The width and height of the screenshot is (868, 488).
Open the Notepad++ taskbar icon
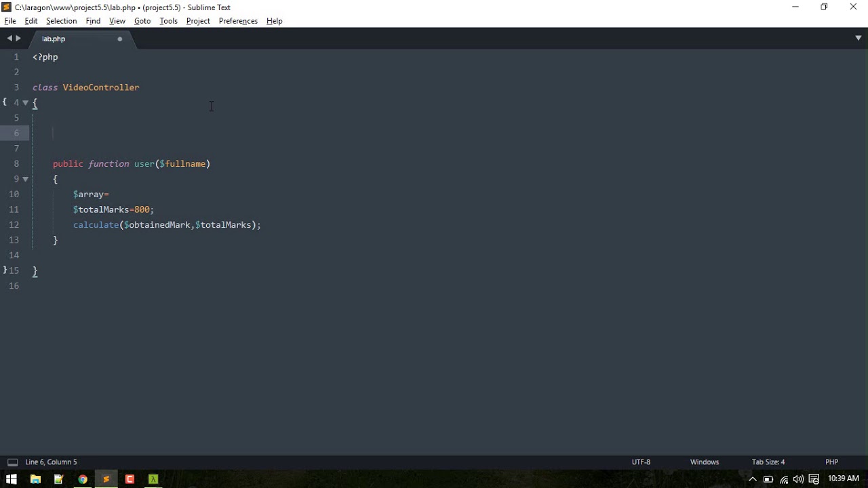58,479
